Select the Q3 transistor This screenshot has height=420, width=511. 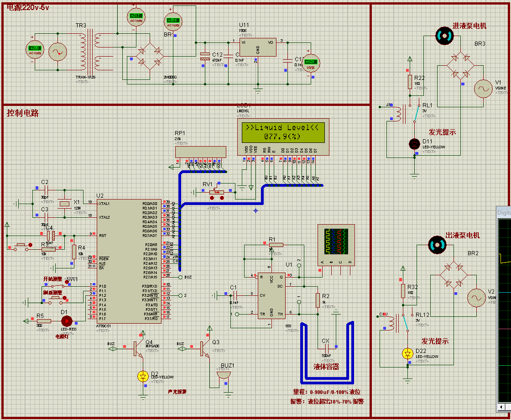(205, 348)
